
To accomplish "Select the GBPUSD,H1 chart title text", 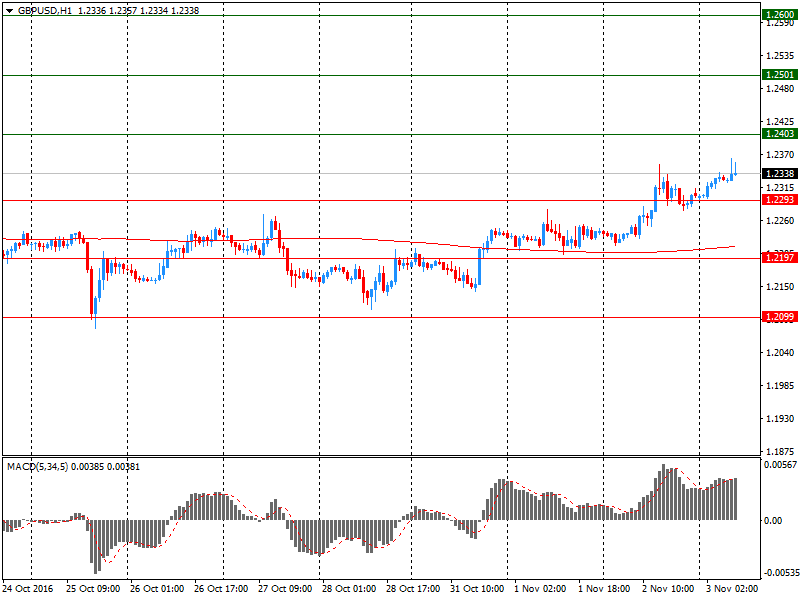I will [45, 11].
